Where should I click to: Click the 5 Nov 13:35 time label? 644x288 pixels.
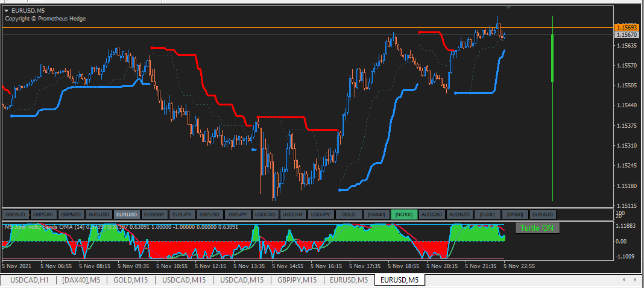click(x=249, y=266)
